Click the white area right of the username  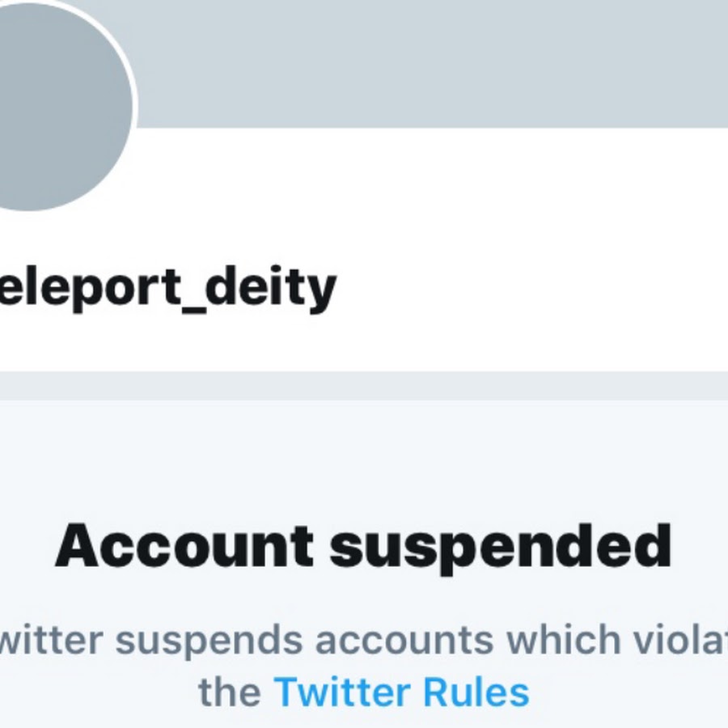(526, 288)
